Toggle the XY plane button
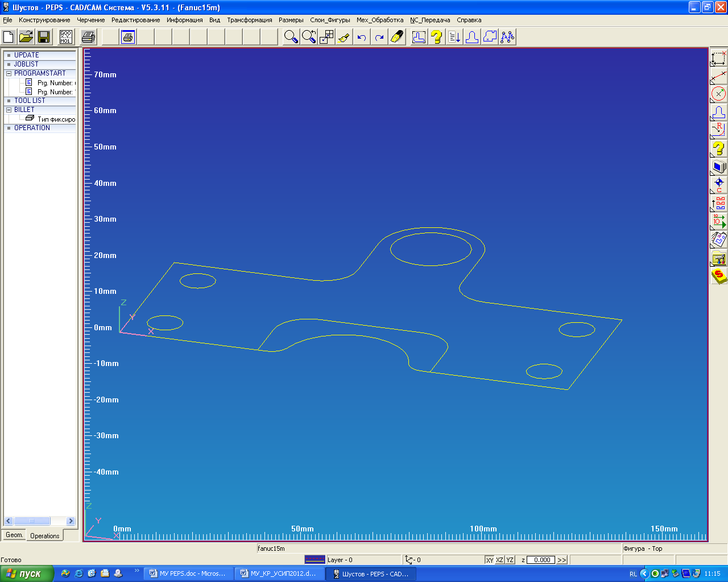 click(x=490, y=560)
